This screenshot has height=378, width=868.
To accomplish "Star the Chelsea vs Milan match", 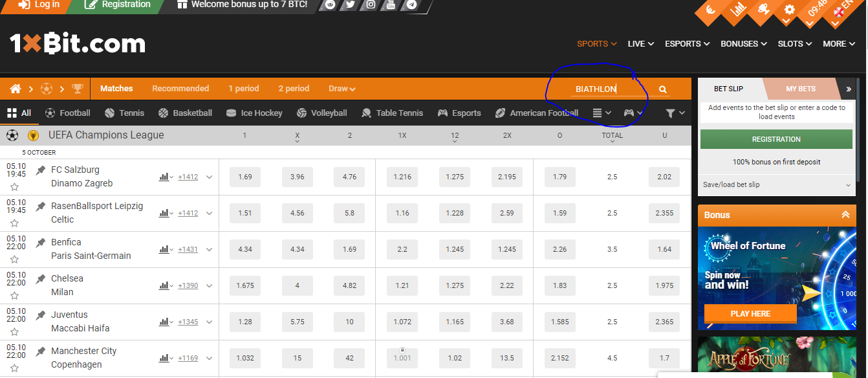I will (x=14, y=295).
